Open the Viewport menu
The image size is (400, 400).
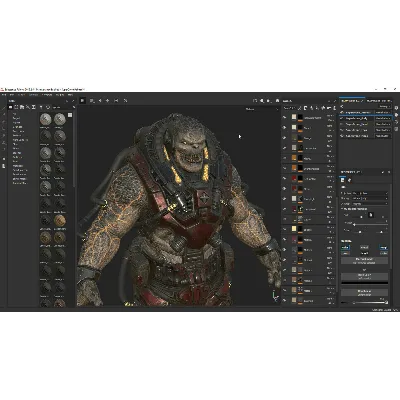coord(46,95)
